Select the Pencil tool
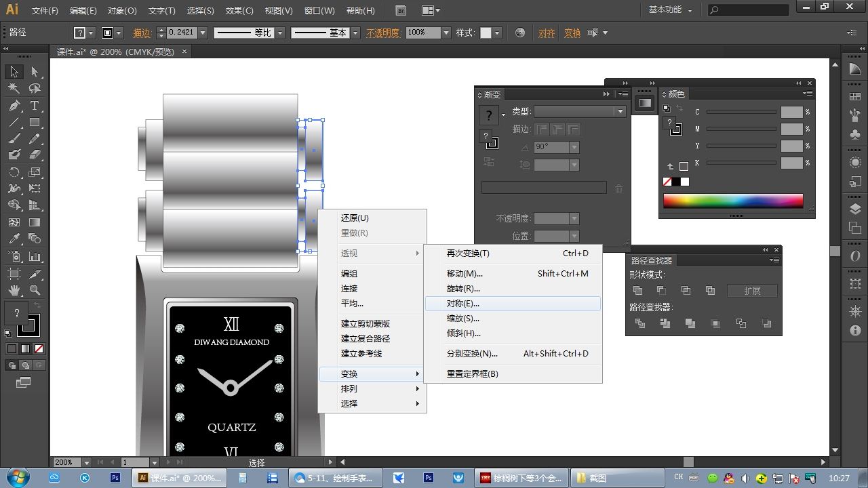The image size is (868, 488). click(x=35, y=139)
